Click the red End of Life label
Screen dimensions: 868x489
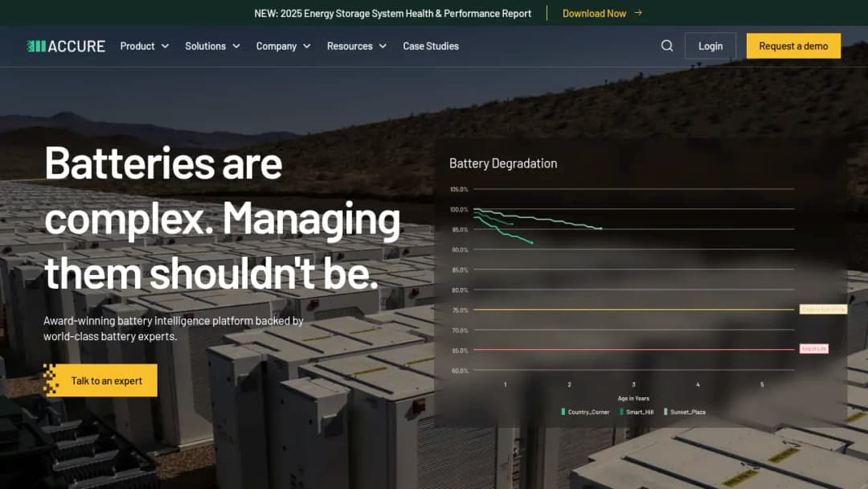tap(813, 349)
